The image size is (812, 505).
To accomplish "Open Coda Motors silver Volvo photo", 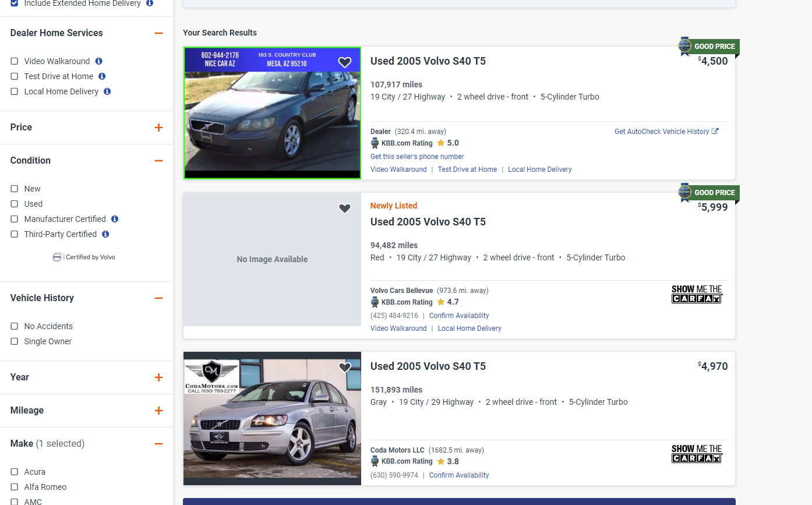I will (x=273, y=418).
